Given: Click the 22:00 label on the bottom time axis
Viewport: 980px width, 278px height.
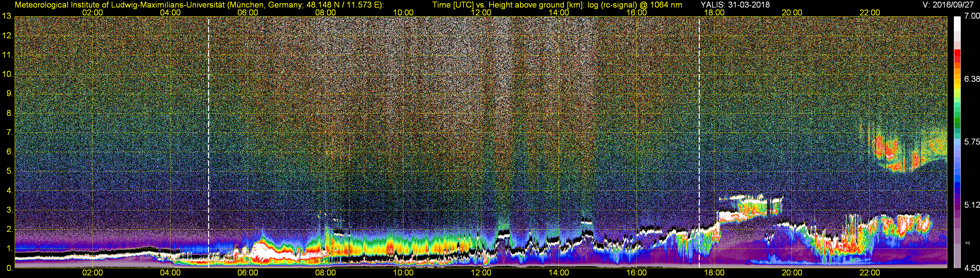Looking at the screenshot, I should tap(870, 273).
